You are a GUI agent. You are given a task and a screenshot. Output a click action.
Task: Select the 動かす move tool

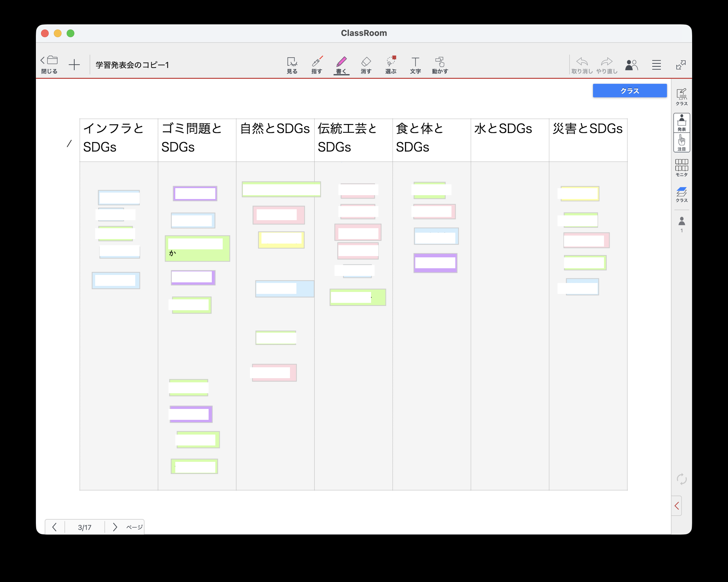pos(440,65)
